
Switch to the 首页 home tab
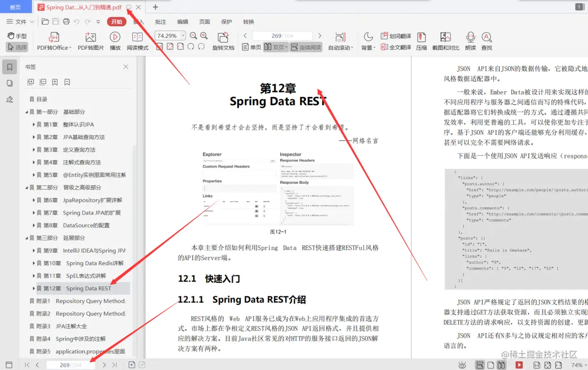pyautogui.click(x=15, y=7)
